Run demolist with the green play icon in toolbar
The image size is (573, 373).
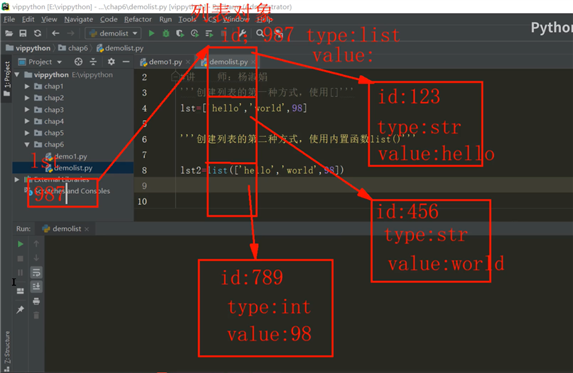pos(151,34)
